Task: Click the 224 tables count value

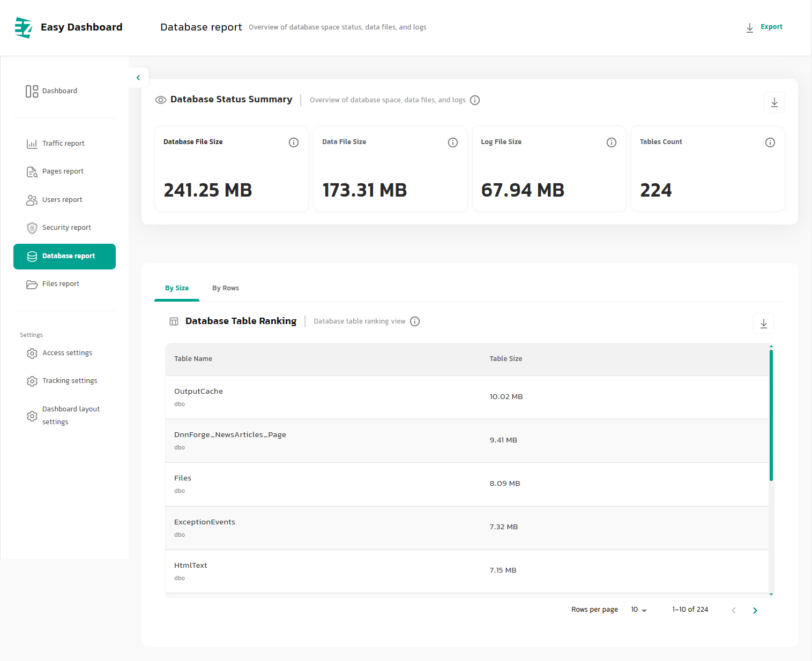Action: [656, 190]
